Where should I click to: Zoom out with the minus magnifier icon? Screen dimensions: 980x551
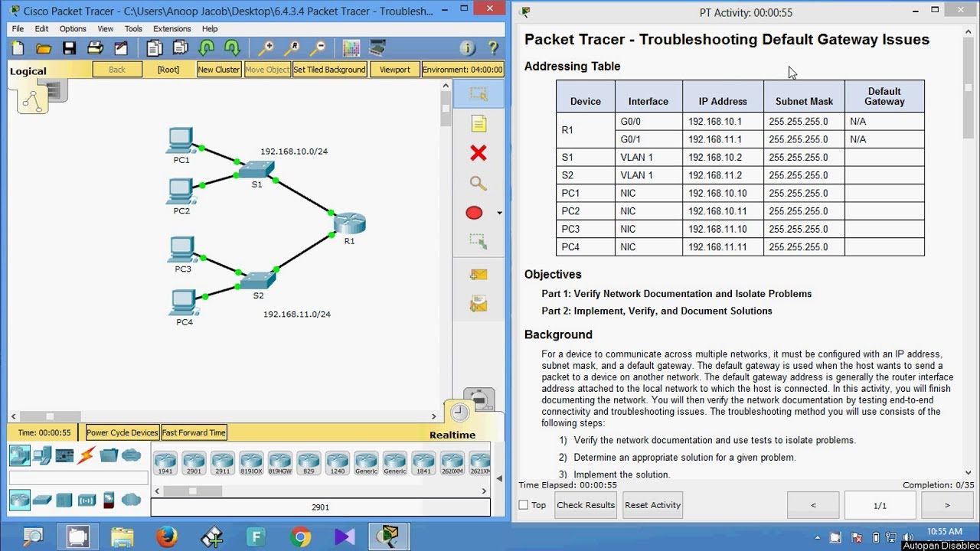317,48
